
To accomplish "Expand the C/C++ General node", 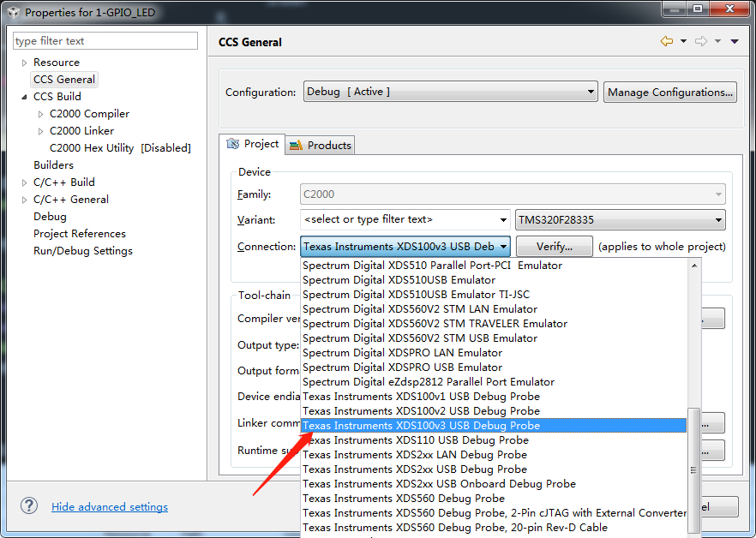I will tap(24, 200).
